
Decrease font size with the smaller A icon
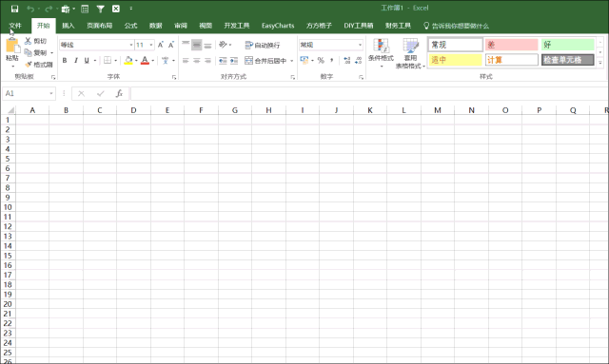click(x=171, y=45)
